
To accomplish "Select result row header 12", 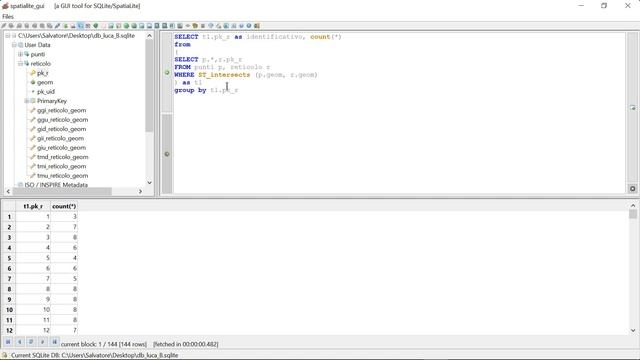I will [9, 330].
